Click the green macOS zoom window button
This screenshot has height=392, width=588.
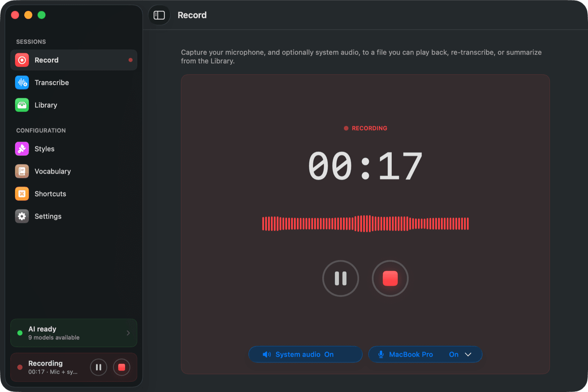[42, 15]
